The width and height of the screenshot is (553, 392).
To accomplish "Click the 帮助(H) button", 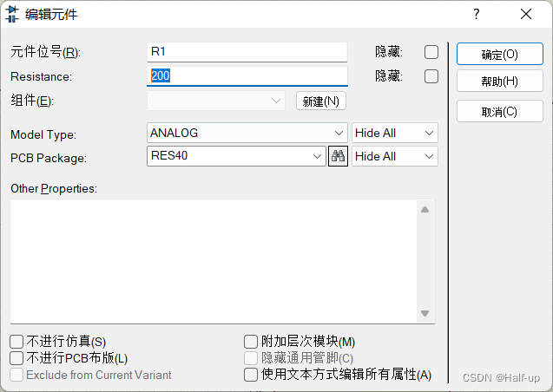I will coord(500,81).
